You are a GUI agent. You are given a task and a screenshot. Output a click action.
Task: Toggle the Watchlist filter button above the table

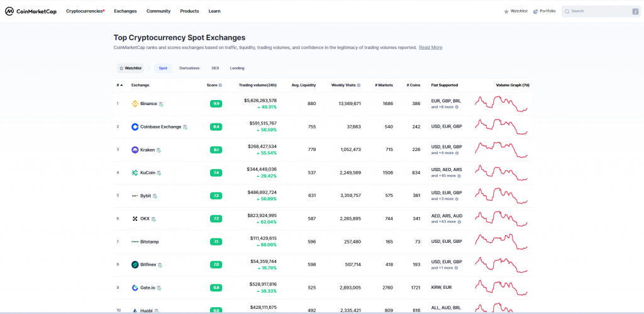click(130, 68)
